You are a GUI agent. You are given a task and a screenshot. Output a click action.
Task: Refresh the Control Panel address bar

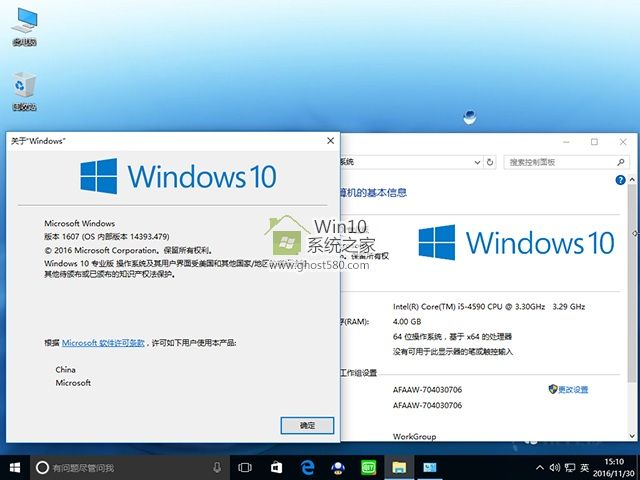pos(492,162)
